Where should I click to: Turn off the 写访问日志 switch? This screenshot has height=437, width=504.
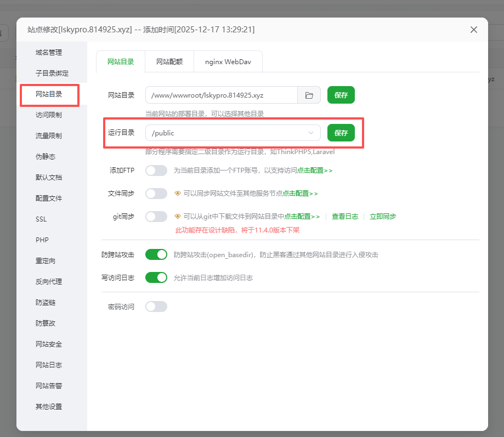[x=156, y=277]
